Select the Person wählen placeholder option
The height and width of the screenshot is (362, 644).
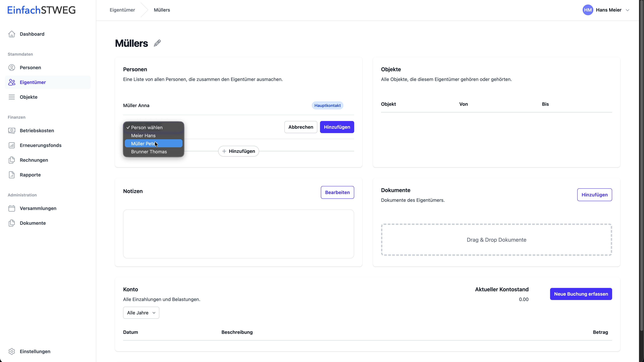click(x=147, y=127)
